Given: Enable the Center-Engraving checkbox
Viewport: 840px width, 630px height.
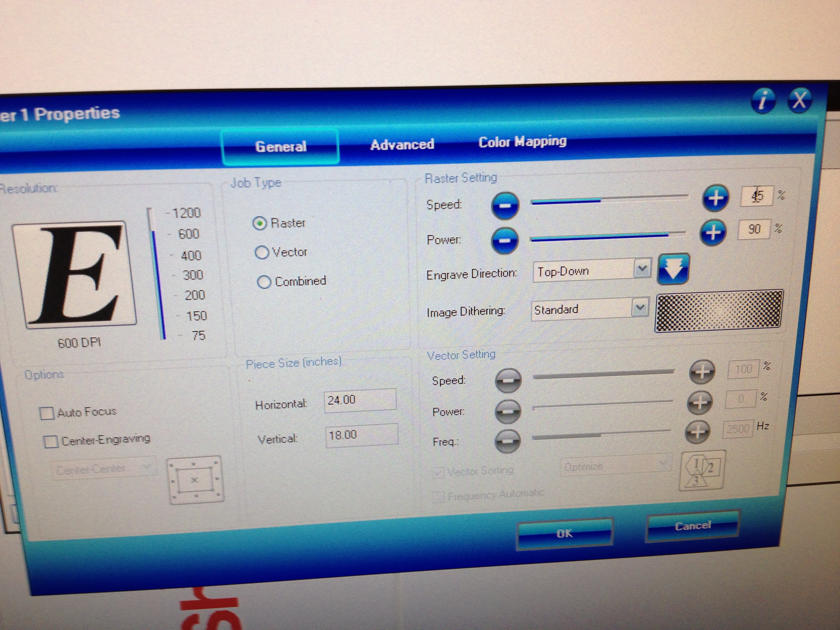Looking at the screenshot, I should pyautogui.click(x=51, y=442).
